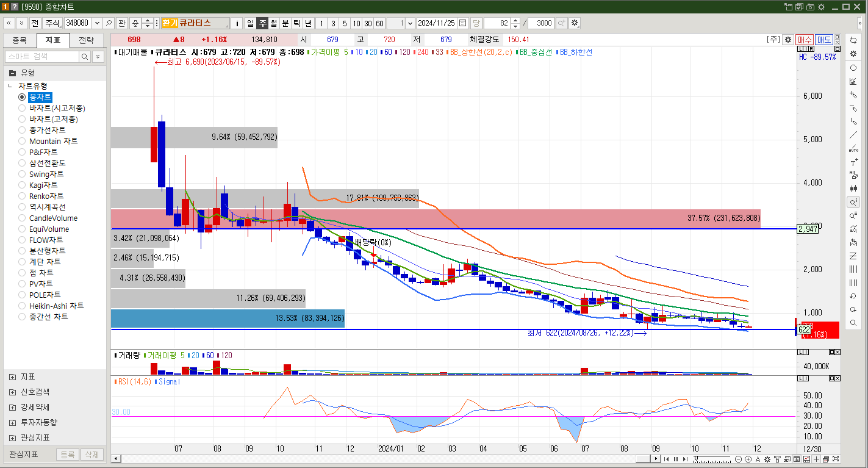Click the 등록 button in 관심지표
Viewport: 868px width, 468px height.
coord(68,455)
